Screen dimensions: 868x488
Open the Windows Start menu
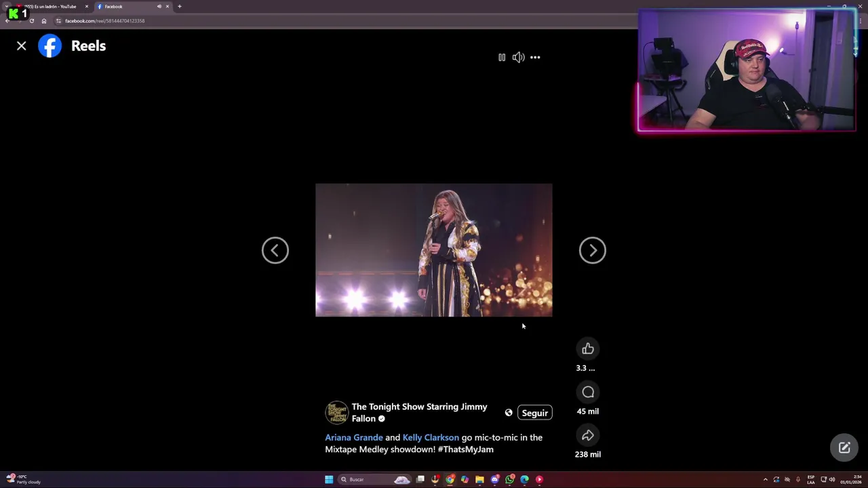click(x=329, y=480)
